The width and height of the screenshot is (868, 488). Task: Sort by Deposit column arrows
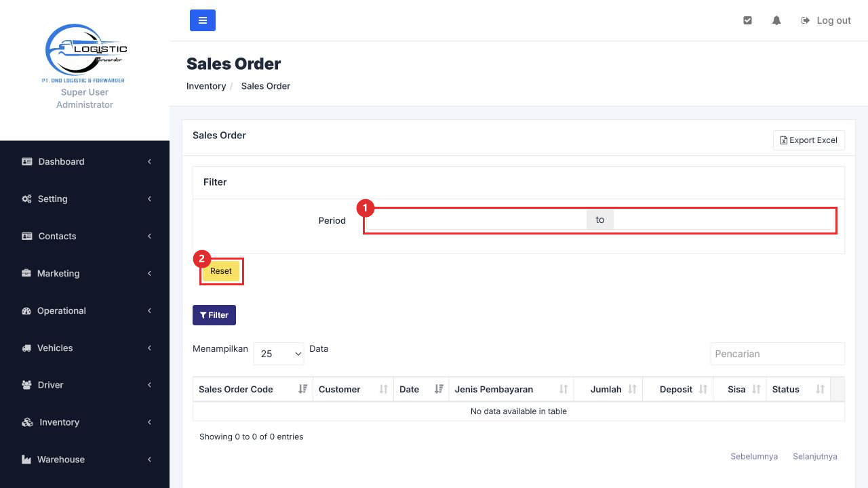click(703, 389)
